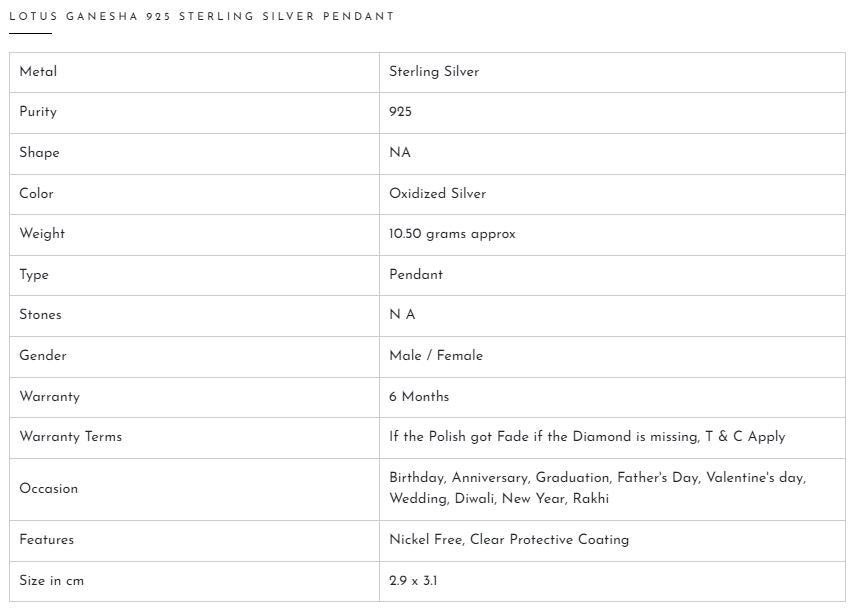Click the occasions list starting with Birthday
The width and height of the screenshot is (857, 612).
(x=597, y=488)
